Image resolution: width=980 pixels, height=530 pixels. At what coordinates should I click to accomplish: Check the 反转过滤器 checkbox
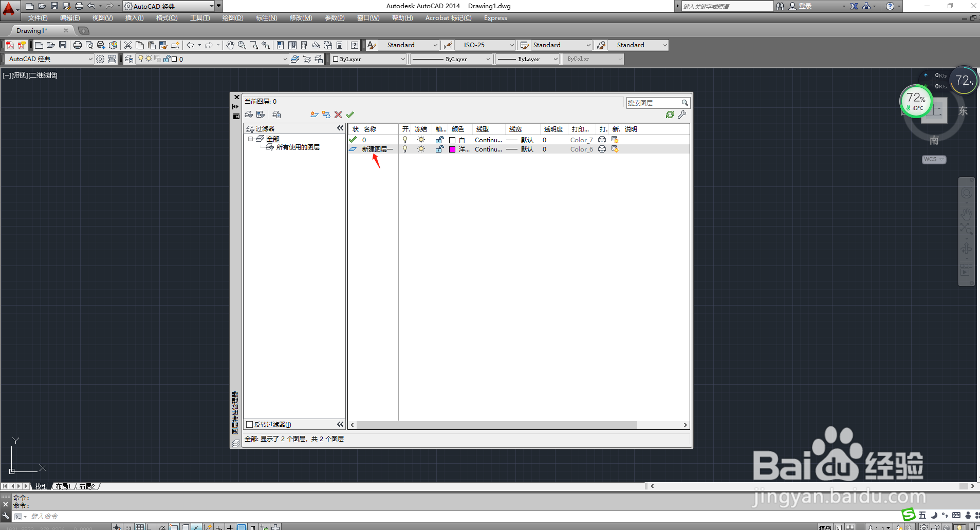250,424
